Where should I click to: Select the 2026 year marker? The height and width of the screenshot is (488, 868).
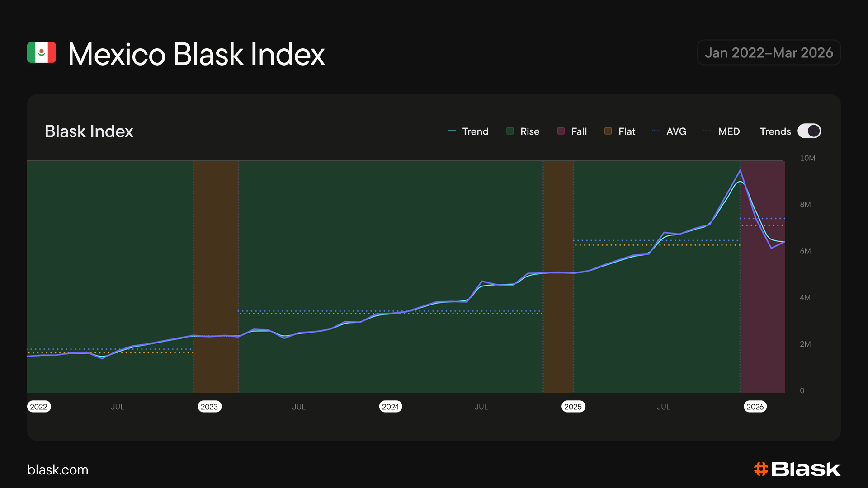pos(755,407)
